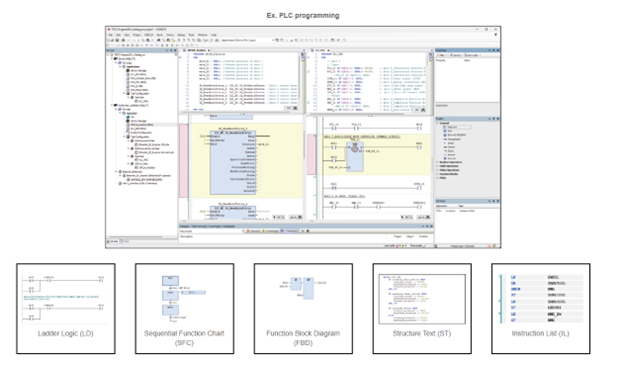The width and height of the screenshot is (624, 367).
Task: Click the Login icon beside application dropdown
Action: 277,40
